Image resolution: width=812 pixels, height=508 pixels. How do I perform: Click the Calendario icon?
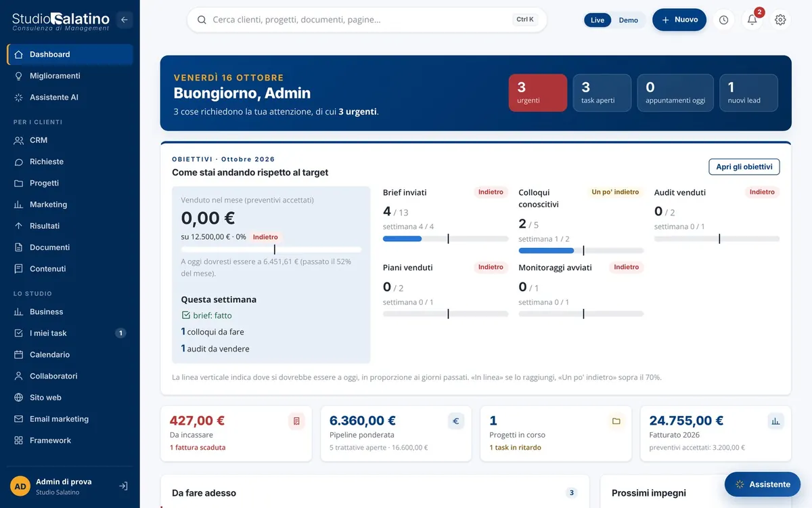pyautogui.click(x=18, y=355)
